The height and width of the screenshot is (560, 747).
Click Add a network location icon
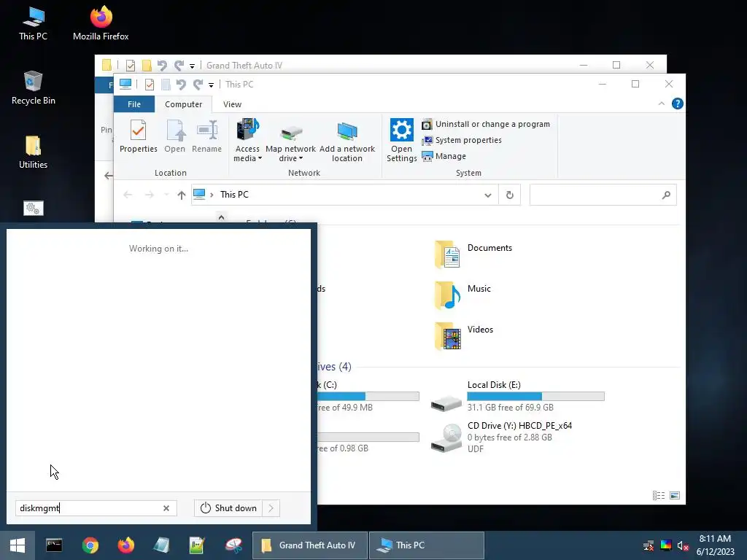(x=347, y=131)
